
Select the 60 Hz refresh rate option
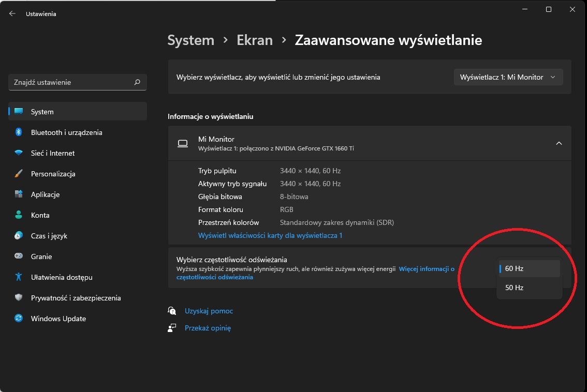[x=529, y=268]
